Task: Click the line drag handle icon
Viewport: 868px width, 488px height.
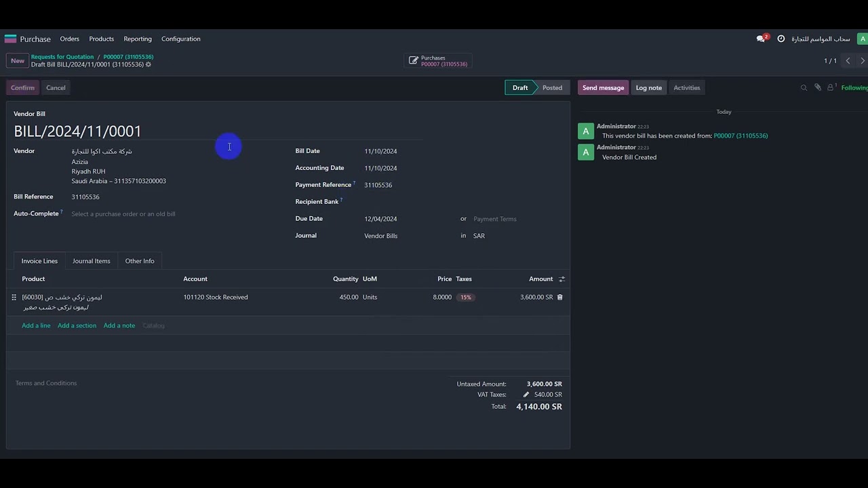Action: coord(14,297)
